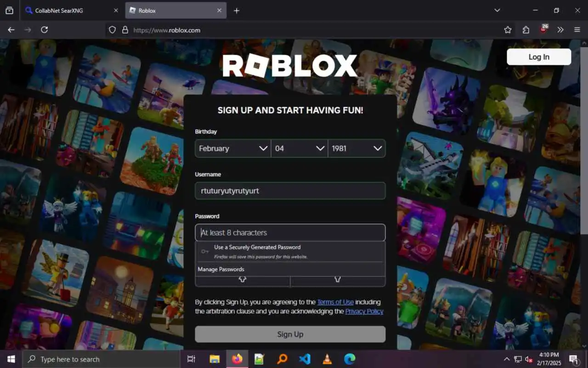Viewport: 588px width, 368px height.
Task: Open the birthday year dropdown showing 1981
Action: click(x=356, y=149)
